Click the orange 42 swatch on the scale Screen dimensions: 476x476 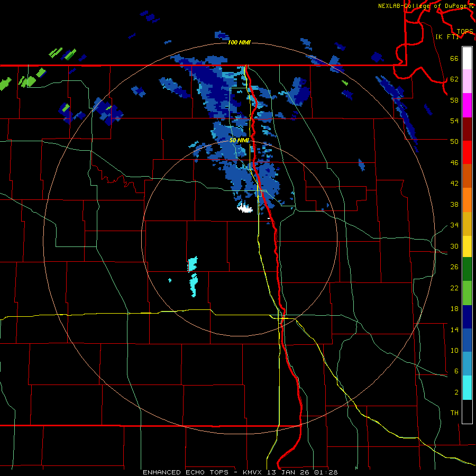pyautogui.click(x=467, y=199)
